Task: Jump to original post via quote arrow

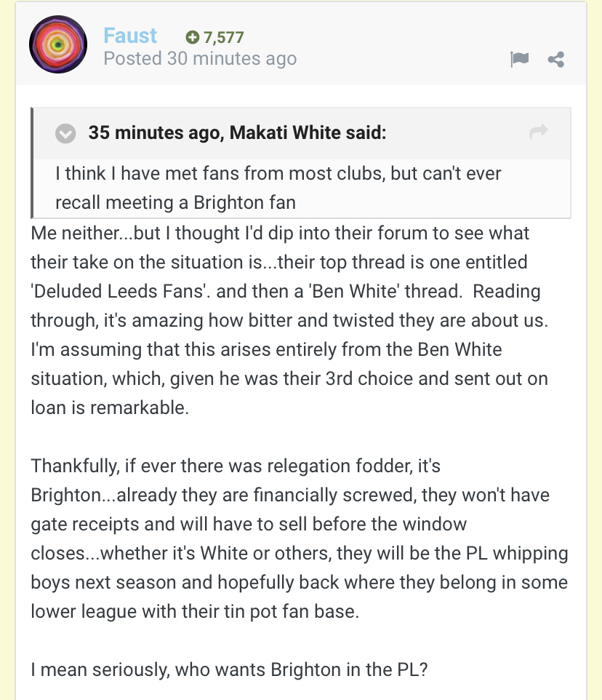Action: tap(539, 132)
